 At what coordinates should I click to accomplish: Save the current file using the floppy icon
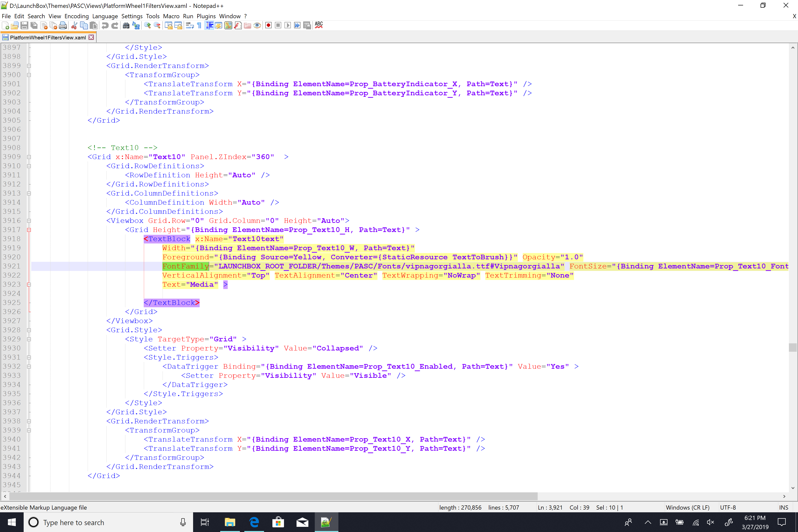[24, 25]
